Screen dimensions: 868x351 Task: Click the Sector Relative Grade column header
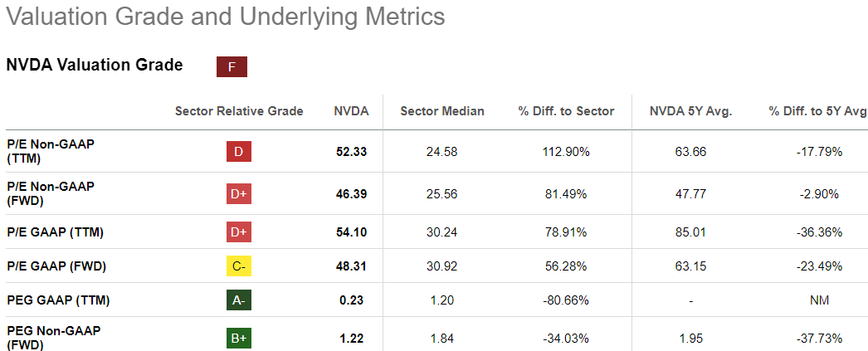[239, 111]
